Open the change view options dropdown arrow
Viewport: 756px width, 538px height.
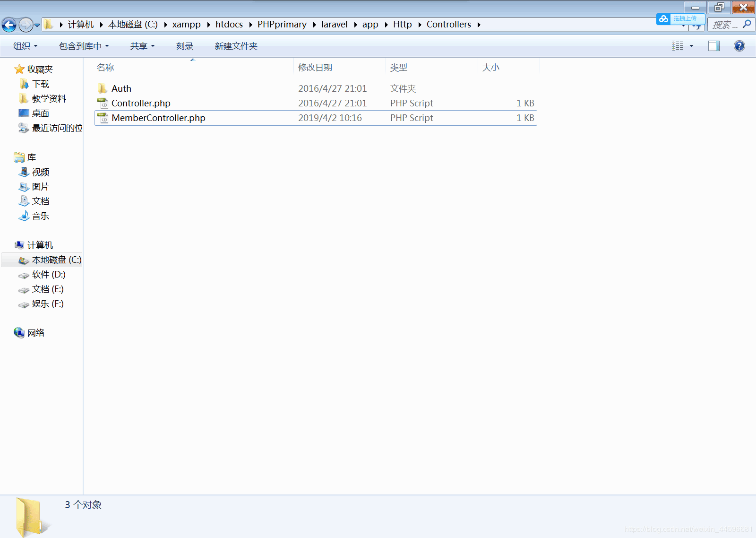[691, 46]
